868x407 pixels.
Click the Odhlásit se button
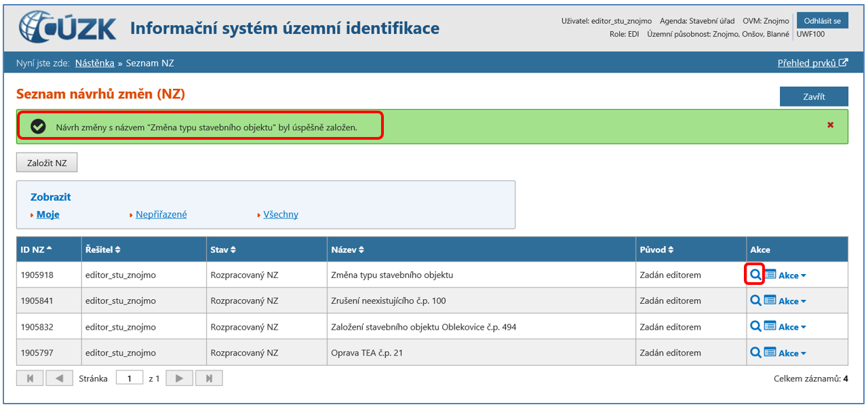(x=822, y=20)
